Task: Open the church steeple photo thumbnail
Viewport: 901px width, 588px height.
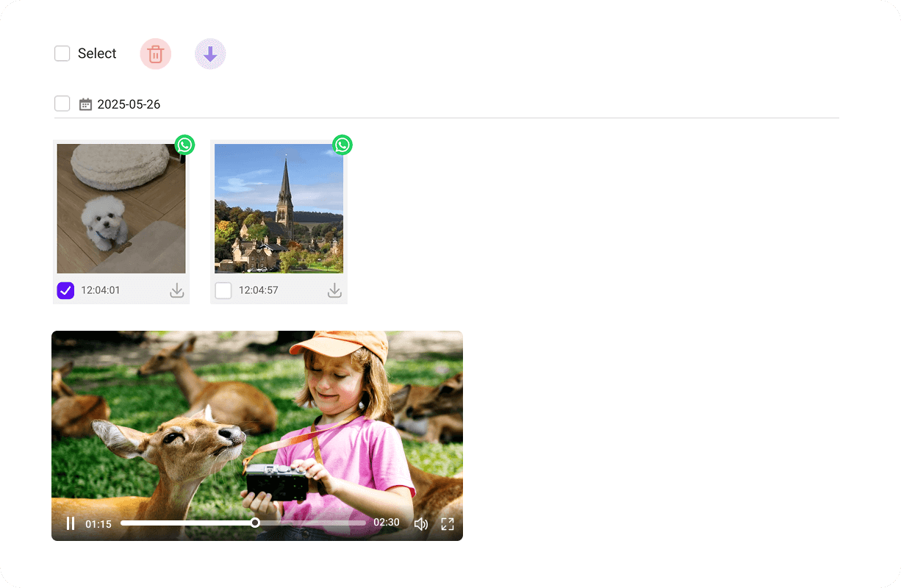Action: pos(279,209)
